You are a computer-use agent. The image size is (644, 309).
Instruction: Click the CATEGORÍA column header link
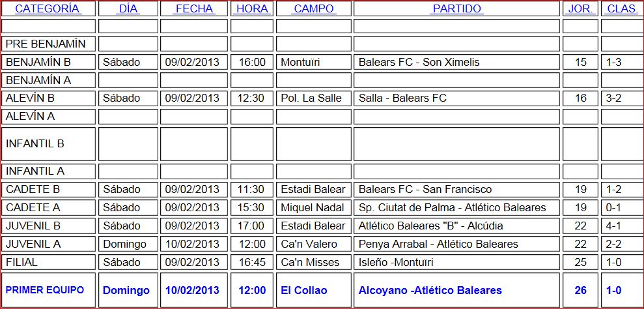pos(48,9)
